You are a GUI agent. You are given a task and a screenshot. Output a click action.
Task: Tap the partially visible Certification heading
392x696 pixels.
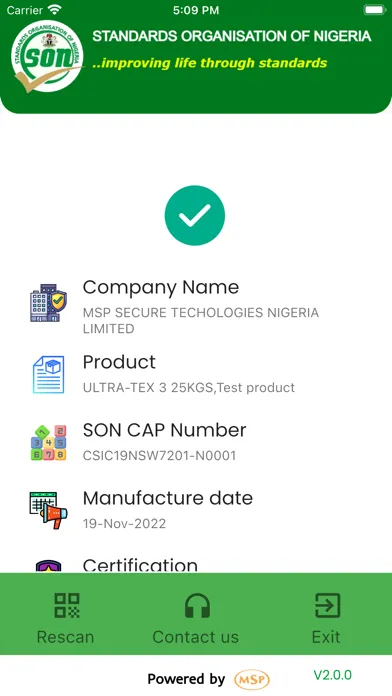[140, 565]
